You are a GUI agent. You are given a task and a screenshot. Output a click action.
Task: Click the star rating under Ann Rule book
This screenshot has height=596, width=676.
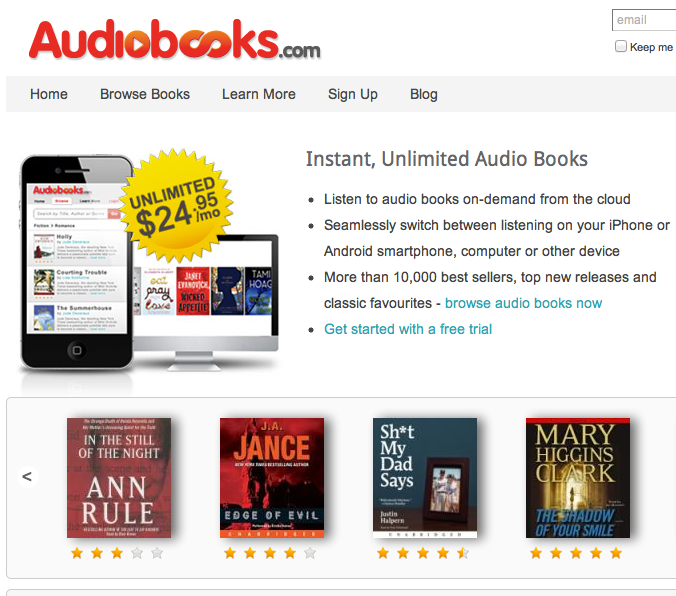117,553
